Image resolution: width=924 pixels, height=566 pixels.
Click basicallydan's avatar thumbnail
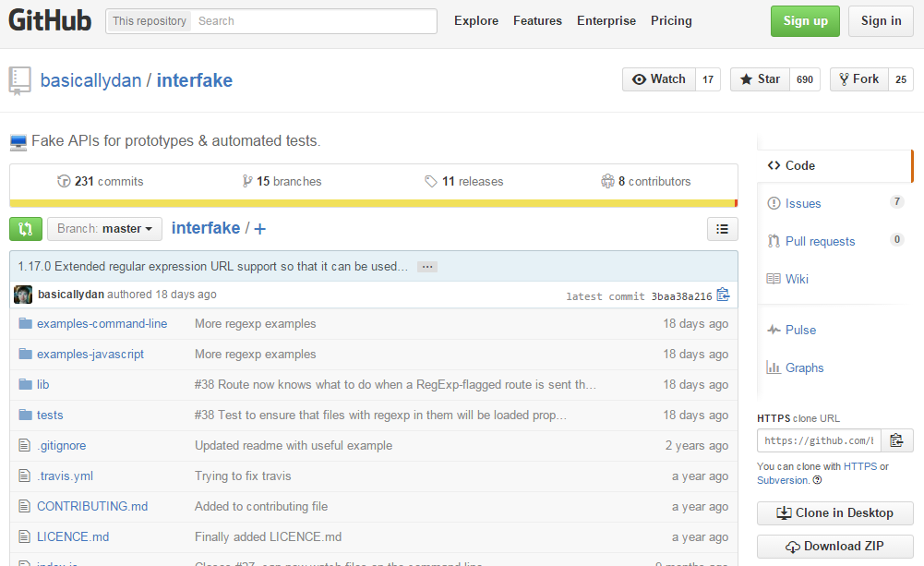click(23, 295)
